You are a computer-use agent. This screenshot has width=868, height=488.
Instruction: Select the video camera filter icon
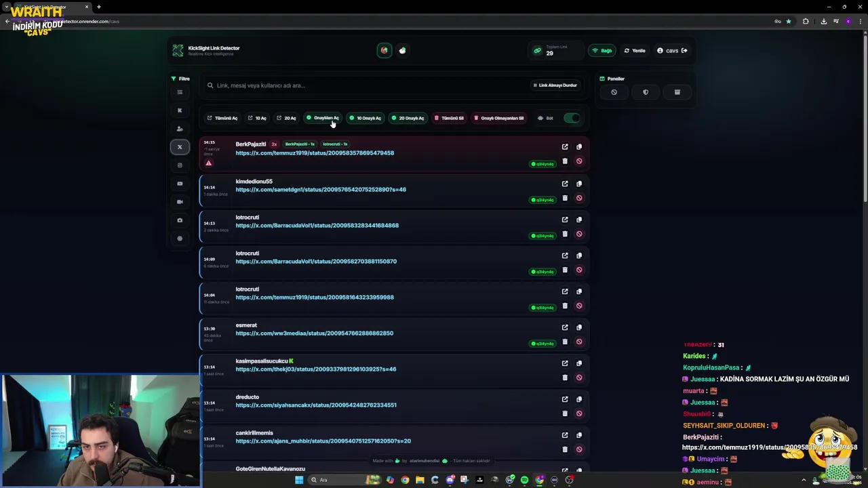tap(180, 202)
